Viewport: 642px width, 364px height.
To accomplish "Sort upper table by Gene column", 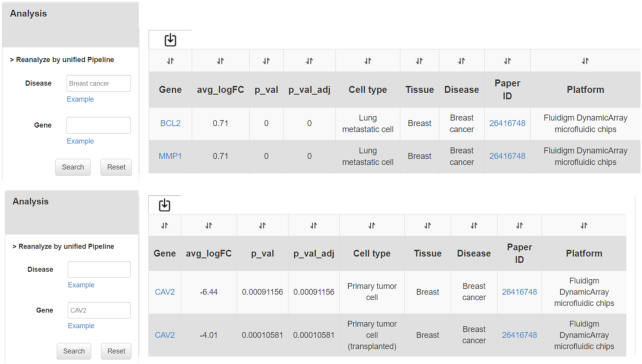I will pos(170,61).
